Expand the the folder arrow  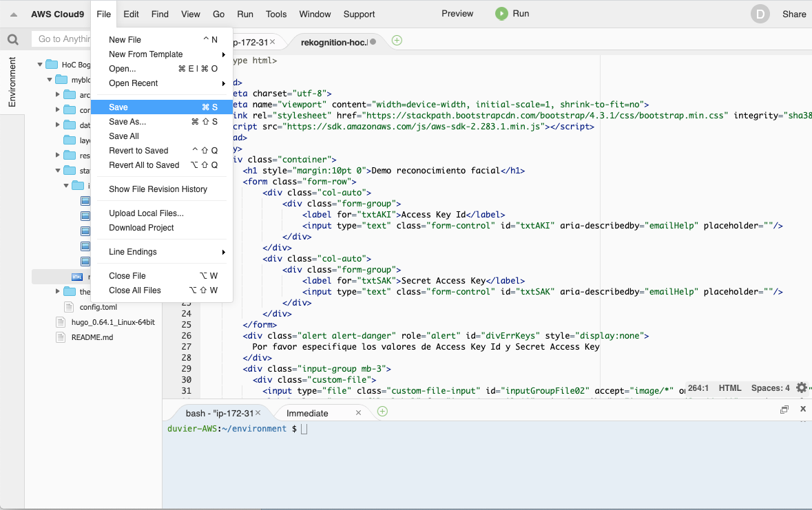(57, 292)
